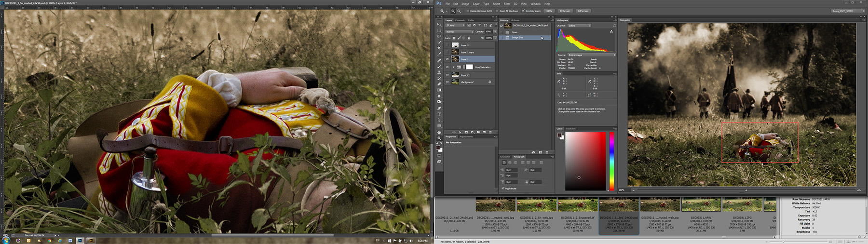Hide the Background layer
Image resolution: width=868 pixels, height=244 pixels.
(447, 82)
